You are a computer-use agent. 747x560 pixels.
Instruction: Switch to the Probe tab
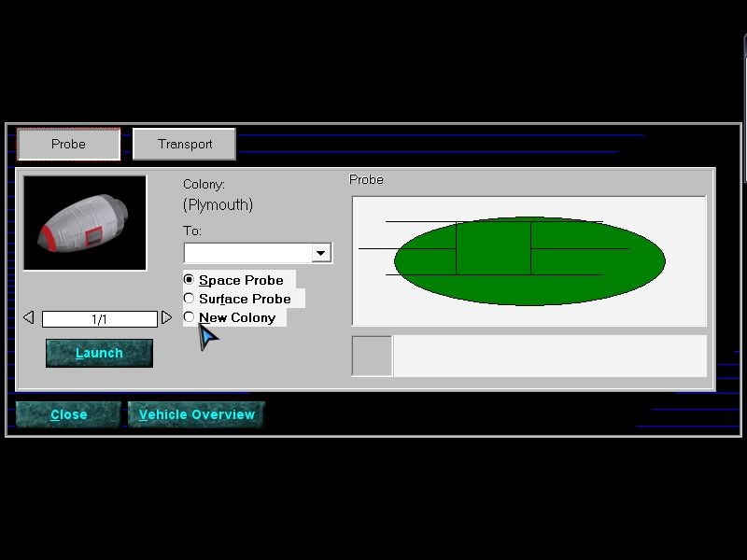(x=68, y=144)
